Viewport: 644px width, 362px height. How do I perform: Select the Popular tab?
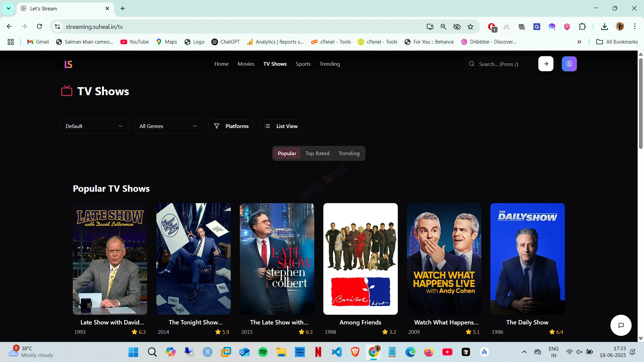click(x=287, y=153)
